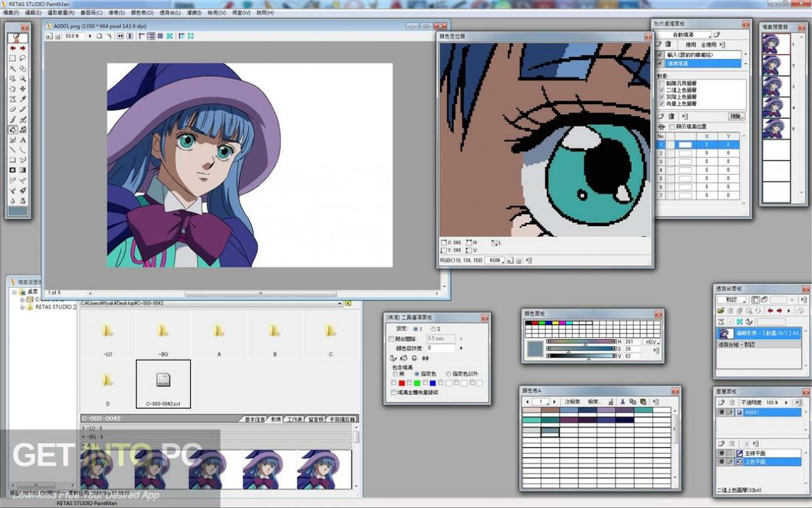Click flip vertical icon in A0001.png toolbar
This screenshot has width=812, height=508.
[129, 36]
